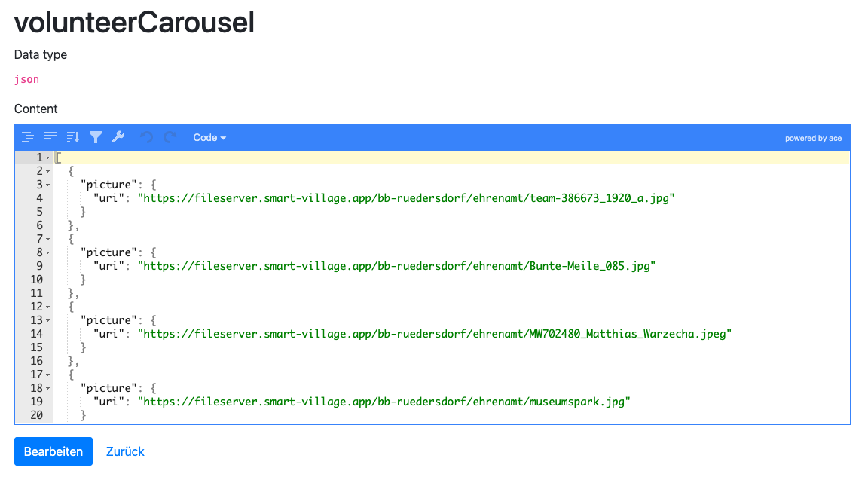The width and height of the screenshot is (868, 480).
Task: Collapse the first object on line 2
Action: (47, 170)
